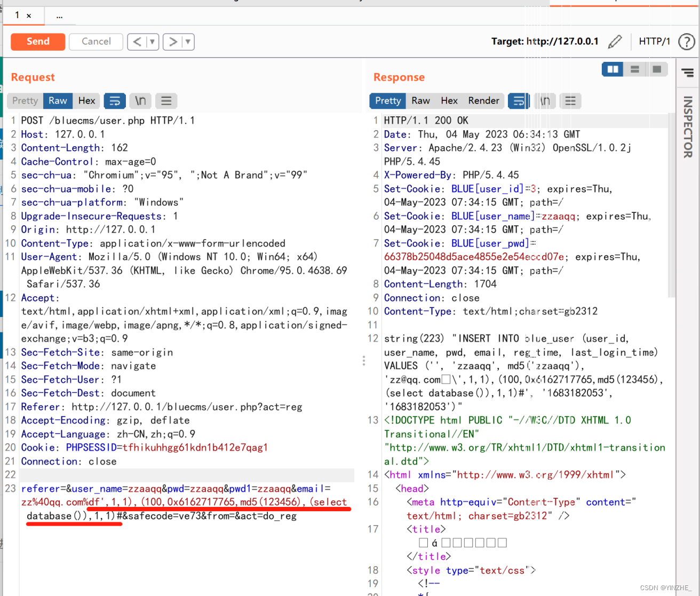The height and width of the screenshot is (596, 700).
Task: Click the Target: http://127.0.0.1 text
Action: coord(545,41)
